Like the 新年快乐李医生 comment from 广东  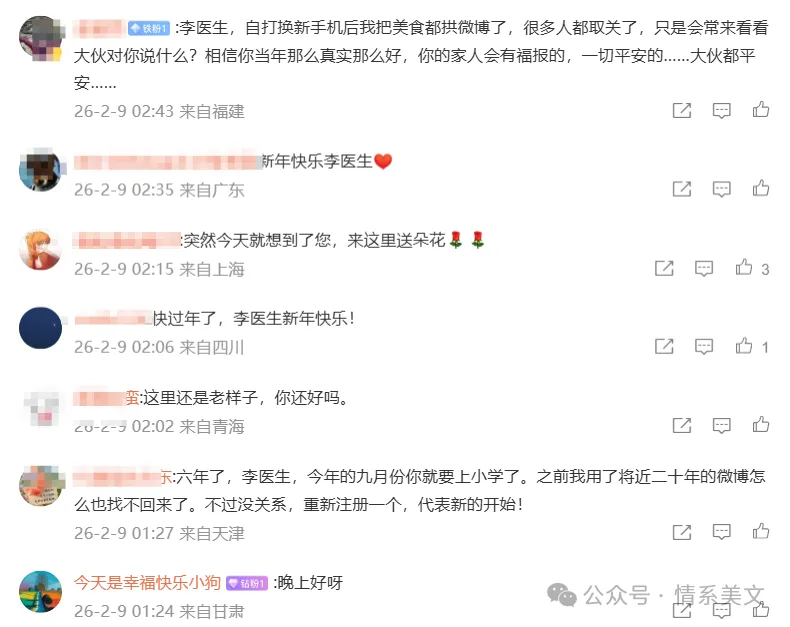(761, 188)
